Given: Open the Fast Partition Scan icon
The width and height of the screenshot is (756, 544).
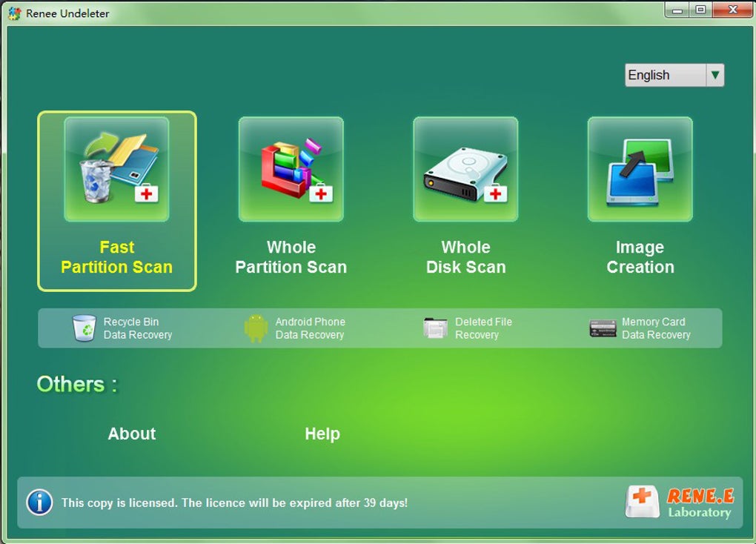Looking at the screenshot, I should [116, 169].
